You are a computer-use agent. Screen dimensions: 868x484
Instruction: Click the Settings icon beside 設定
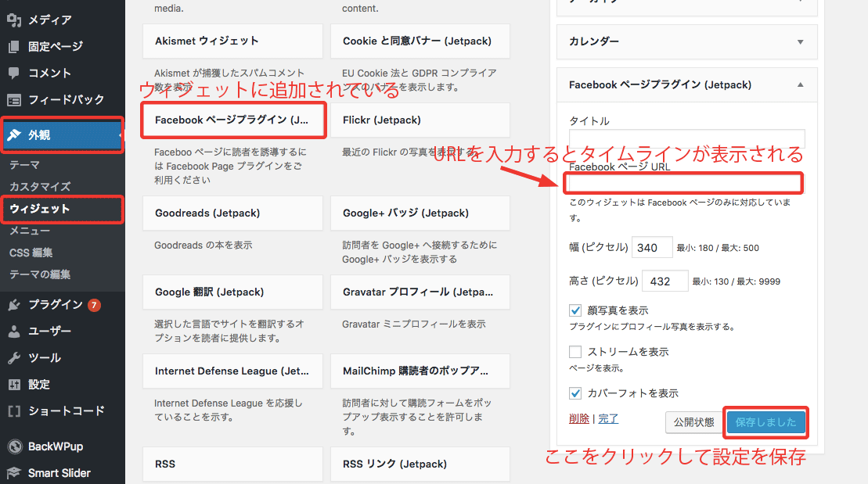pyautogui.click(x=14, y=385)
